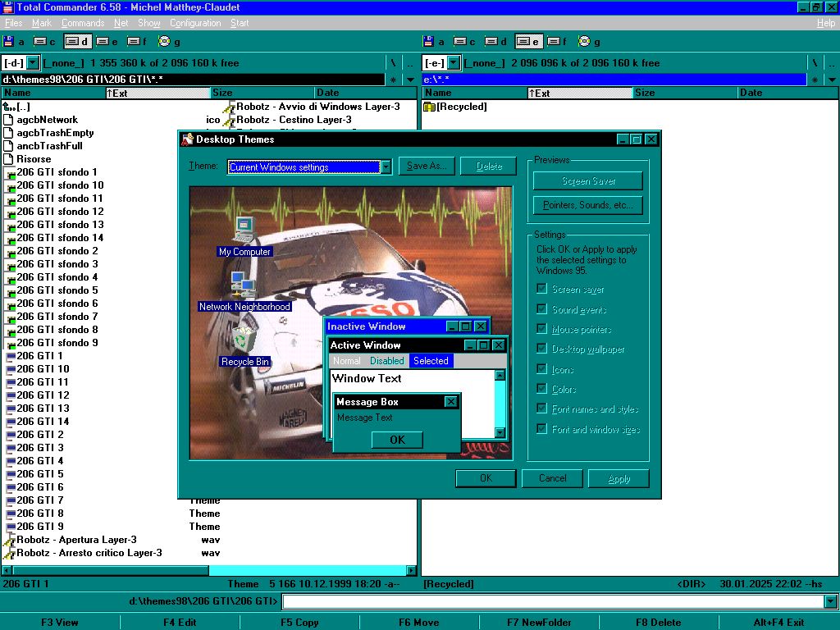Toggle the Screen saver checkbox
840x630 pixels.
tap(541, 289)
